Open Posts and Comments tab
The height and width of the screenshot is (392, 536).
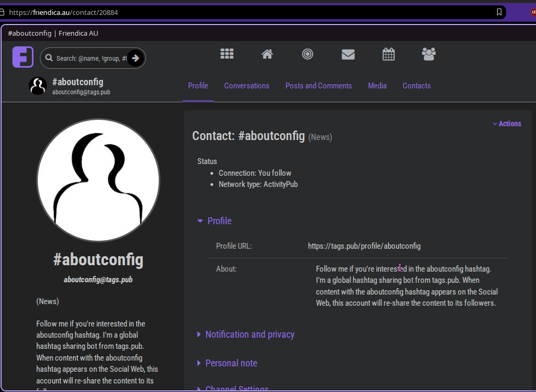319,86
